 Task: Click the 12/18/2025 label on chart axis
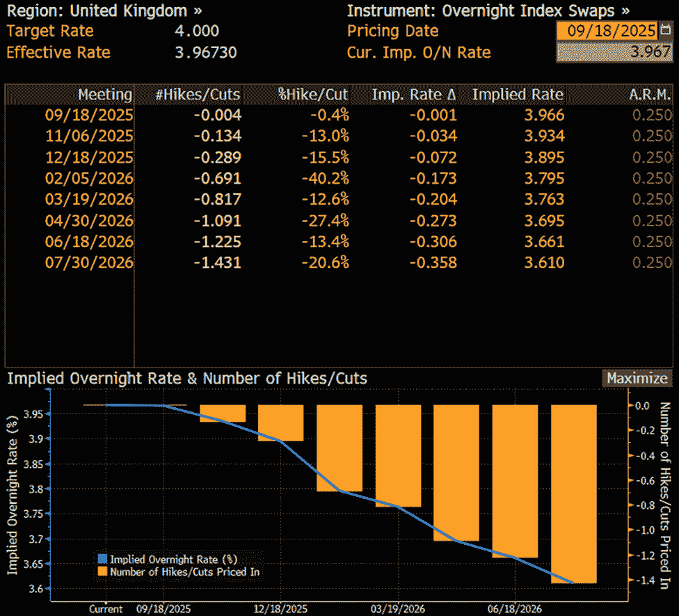click(280, 608)
